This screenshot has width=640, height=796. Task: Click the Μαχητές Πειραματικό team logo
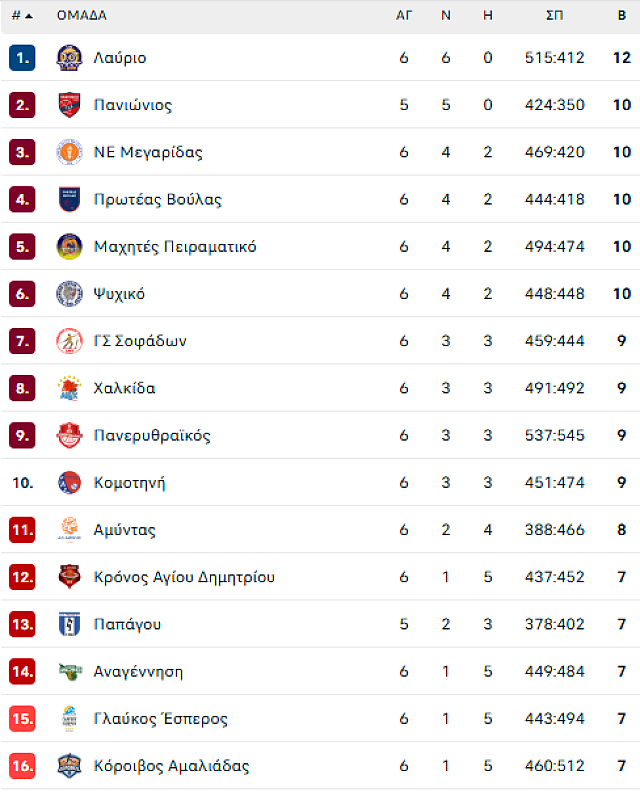point(69,247)
